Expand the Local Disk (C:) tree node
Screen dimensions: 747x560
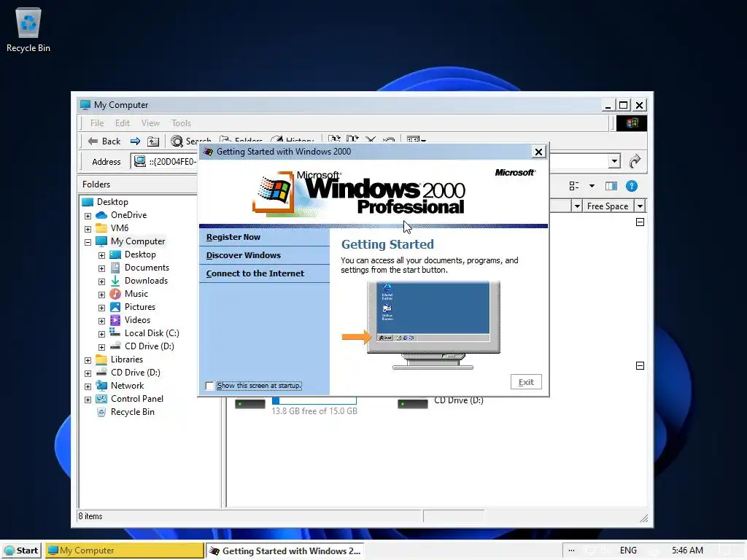[x=101, y=334]
